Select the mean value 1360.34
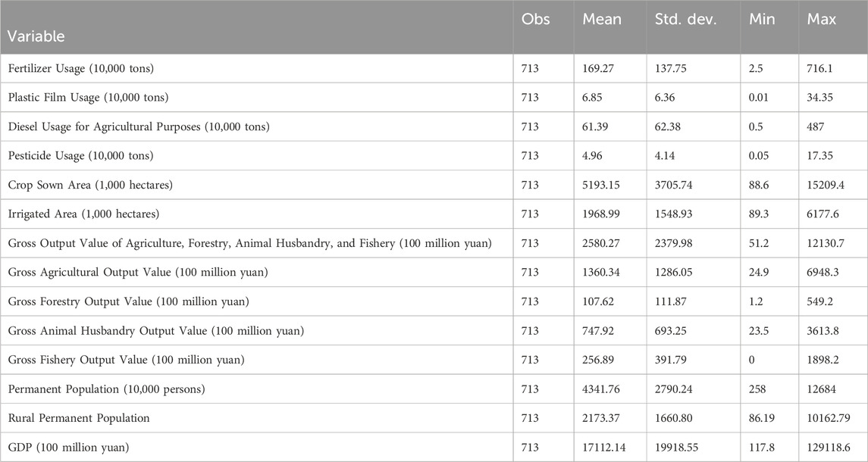 [600, 272]
